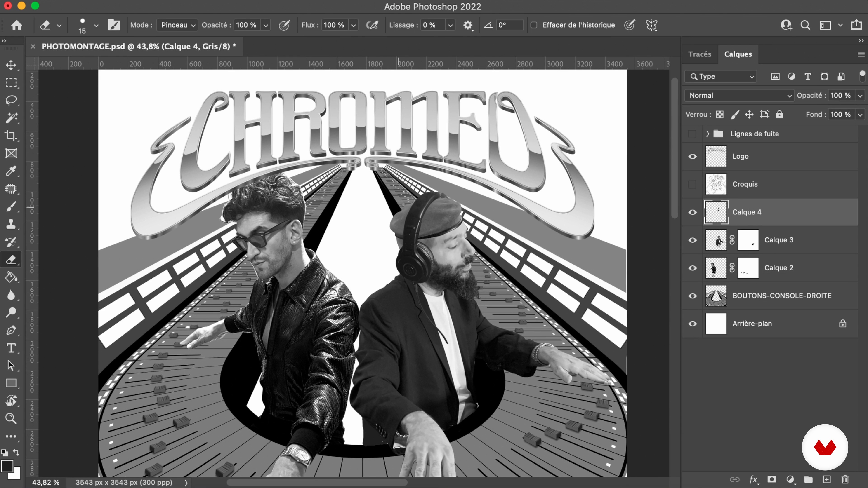Open the Normal blend mode dropdown

[x=739, y=95]
